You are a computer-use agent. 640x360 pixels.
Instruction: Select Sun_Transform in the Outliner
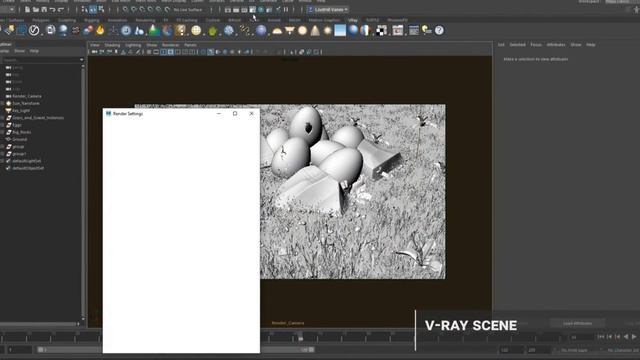click(x=26, y=103)
